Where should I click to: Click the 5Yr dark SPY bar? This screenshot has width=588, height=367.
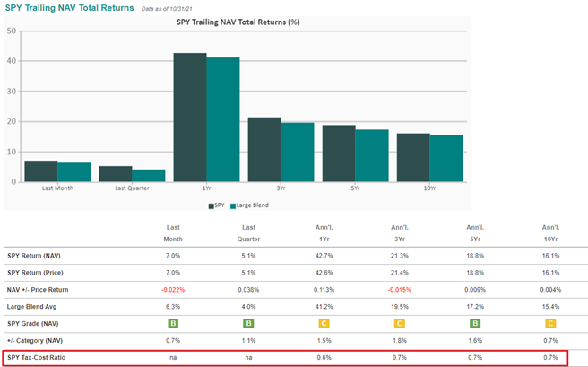click(x=339, y=153)
